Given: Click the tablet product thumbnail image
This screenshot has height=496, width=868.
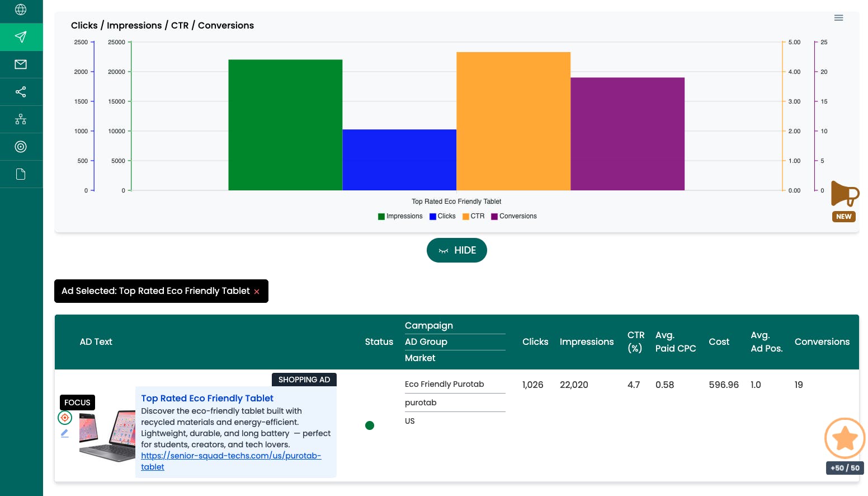Looking at the screenshot, I should tap(107, 436).
